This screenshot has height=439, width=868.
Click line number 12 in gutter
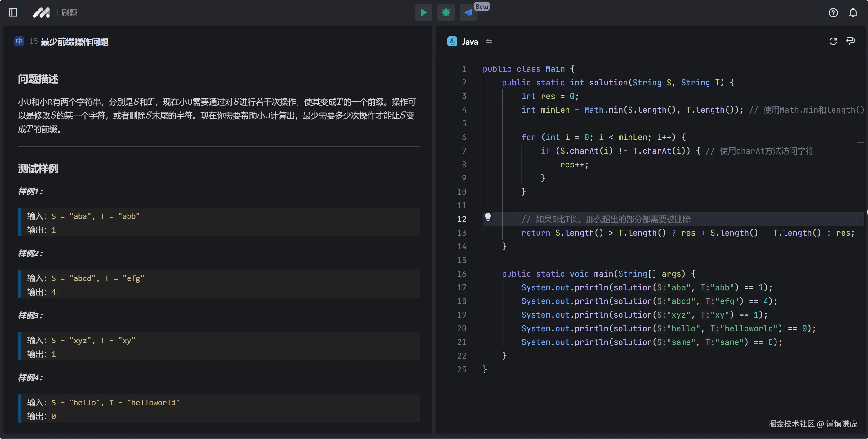click(461, 219)
